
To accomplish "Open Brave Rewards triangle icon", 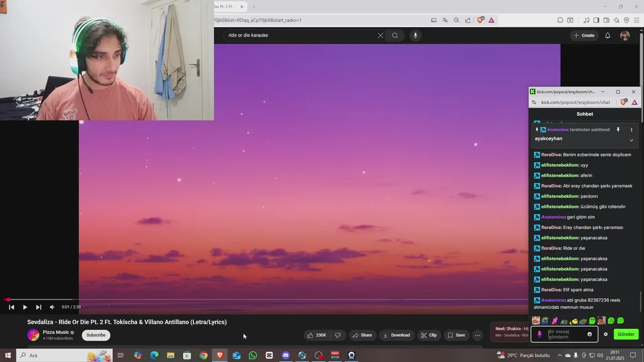I will coord(491,20).
